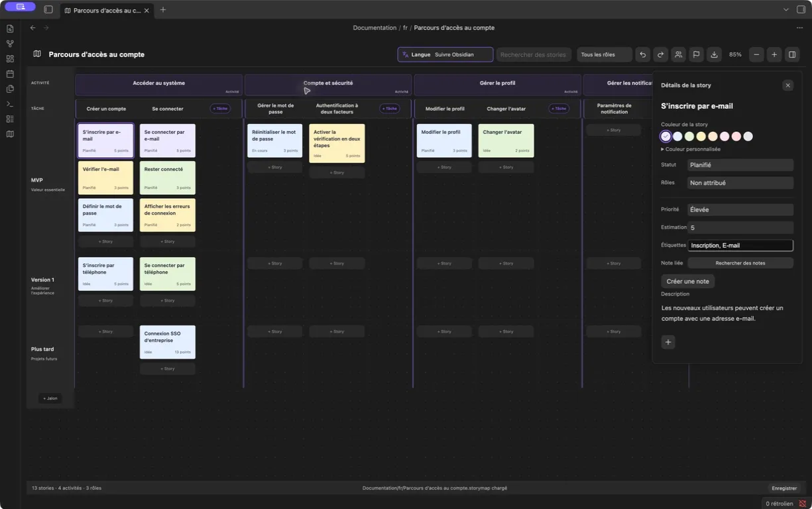Open the file search ribbon icon

(10, 28)
